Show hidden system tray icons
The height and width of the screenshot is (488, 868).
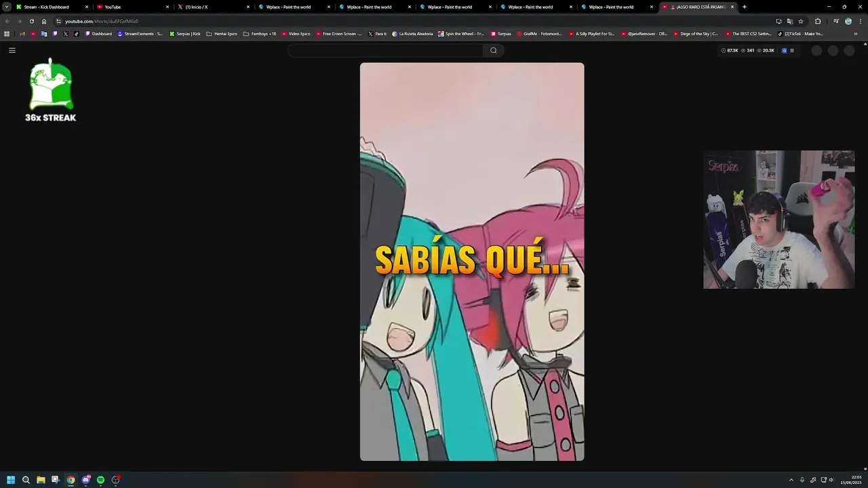coord(791,480)
